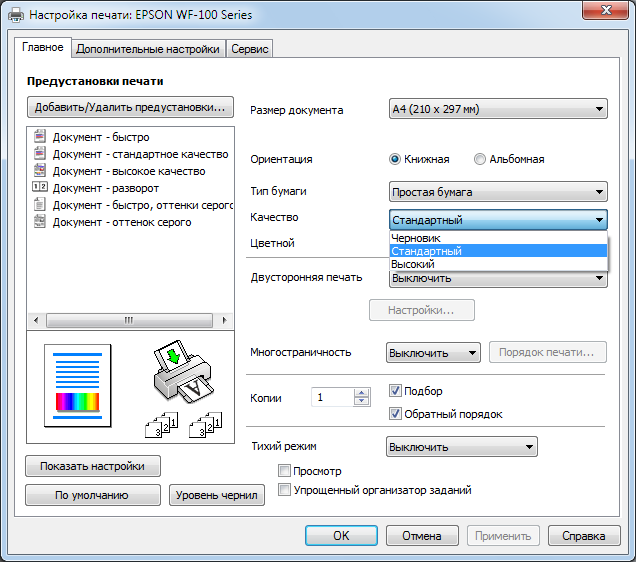The height and width of the screenshot is (562, 636).
Task: Click the printer icon in the title bar
Action: pyautogui.click(x=16, y=15)
